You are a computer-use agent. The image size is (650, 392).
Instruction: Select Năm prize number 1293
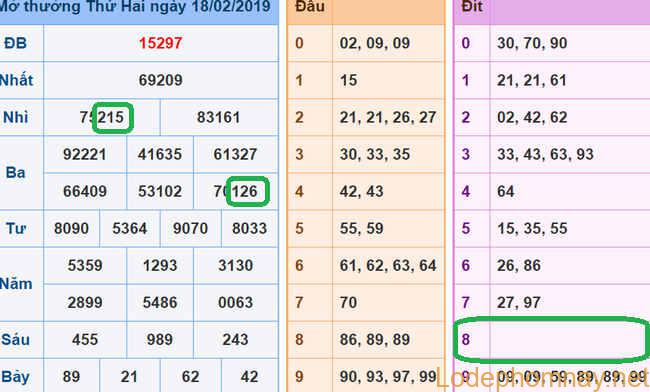(x=160, y=265)
